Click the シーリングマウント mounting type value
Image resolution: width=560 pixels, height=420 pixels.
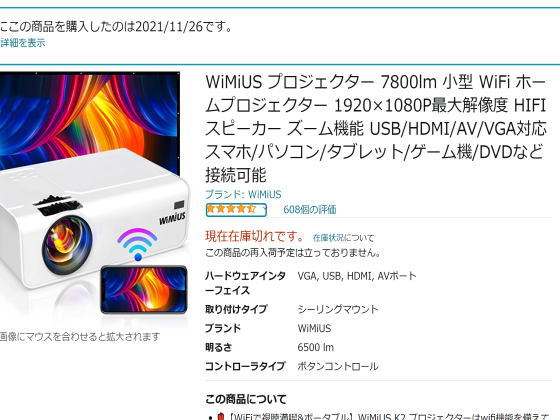338,309
